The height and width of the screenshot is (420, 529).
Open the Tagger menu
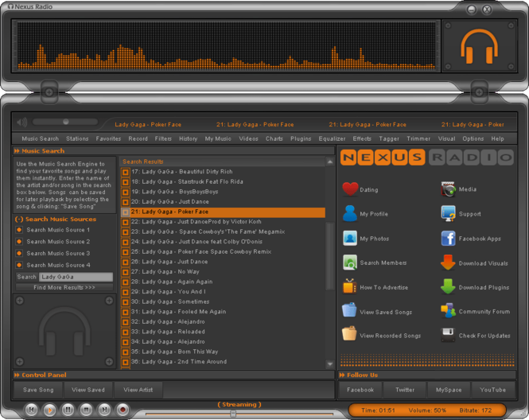click(x=389, y=138)
